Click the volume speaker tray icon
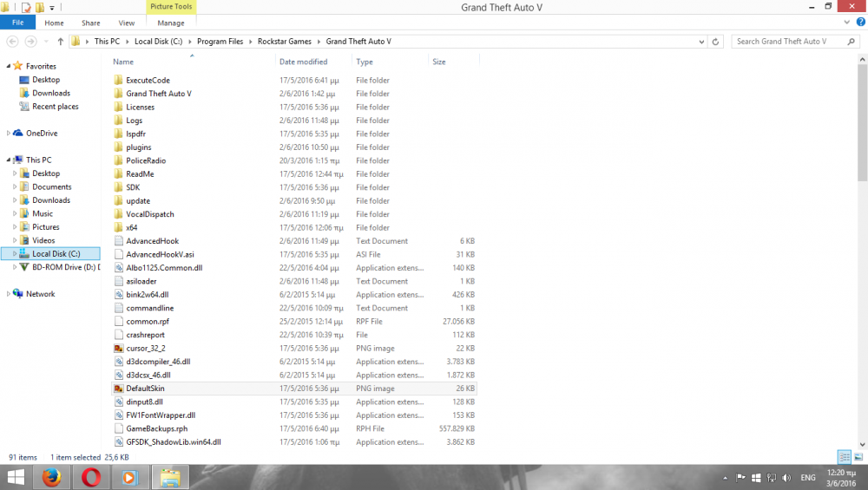This screenshot has width=868, height=490. (786, 477)
